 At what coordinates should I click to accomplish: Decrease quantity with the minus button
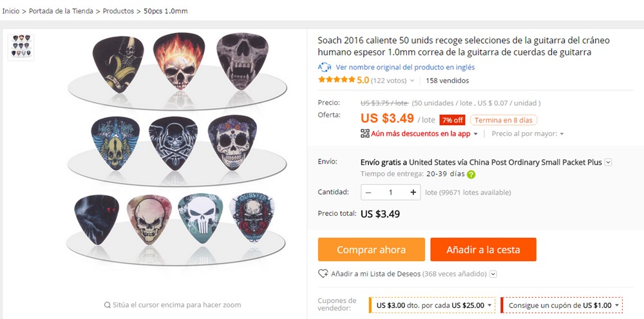point(368,192)
